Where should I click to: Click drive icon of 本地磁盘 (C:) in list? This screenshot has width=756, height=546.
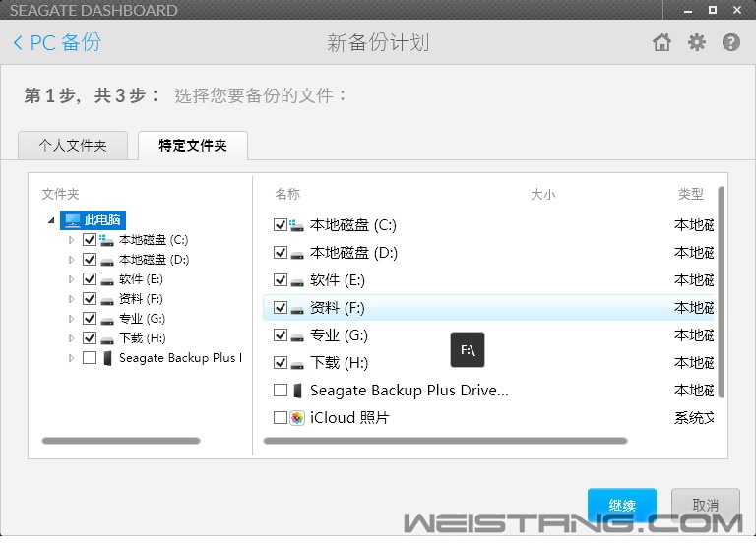[296, 225]
